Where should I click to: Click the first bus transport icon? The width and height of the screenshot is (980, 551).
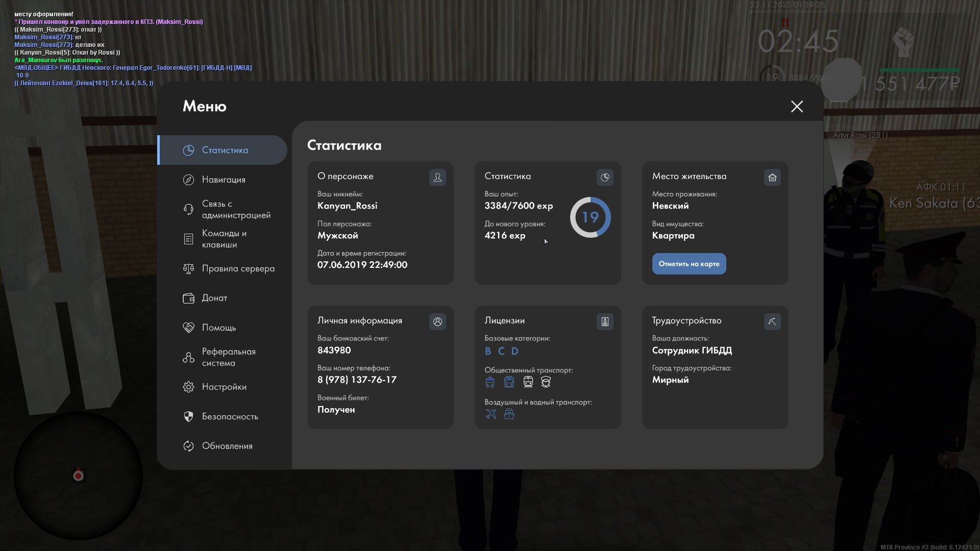[490, 382]
